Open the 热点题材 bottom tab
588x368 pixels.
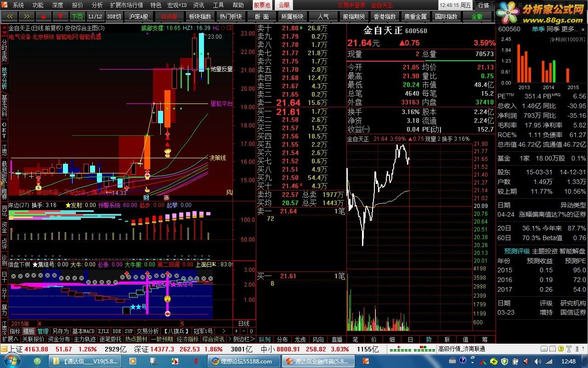coord(136,339)
